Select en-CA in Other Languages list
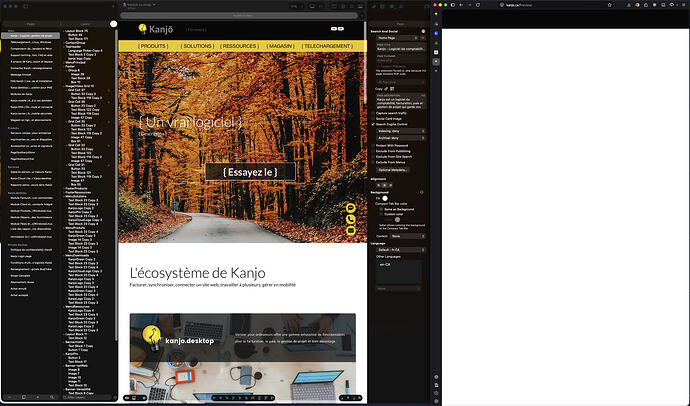Screen dimensions: 690x406 [x=385, y=265]
